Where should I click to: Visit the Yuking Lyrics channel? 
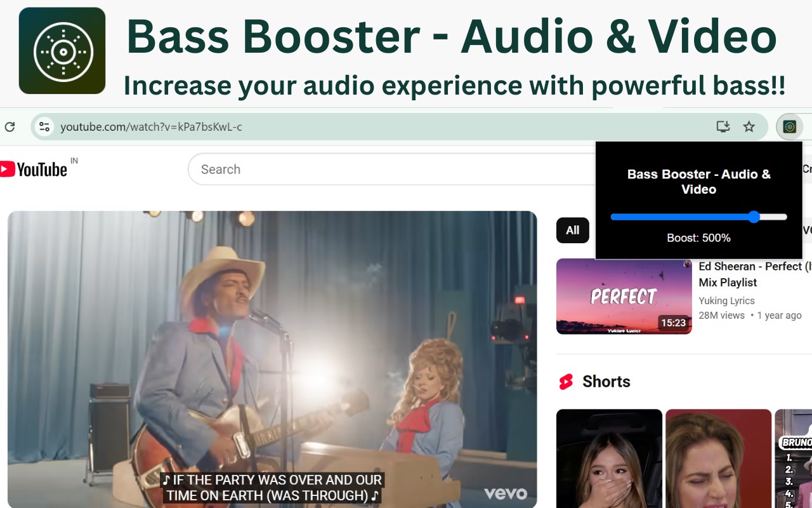(726, 301)
